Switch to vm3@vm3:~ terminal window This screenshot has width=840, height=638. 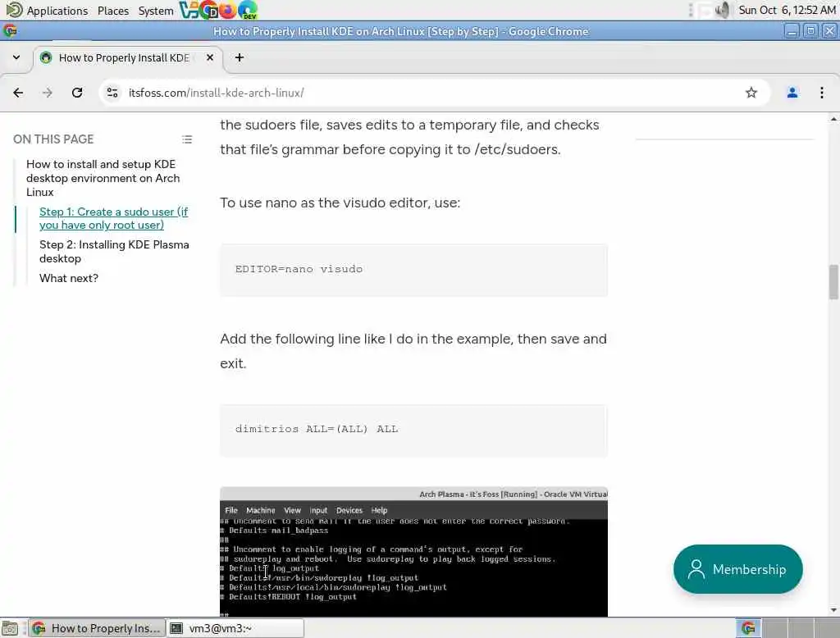click(235, 628)
